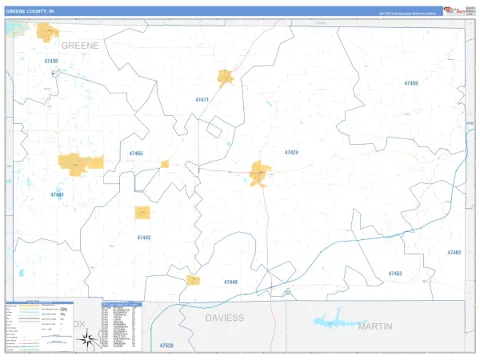This screenshot has height=360, width=480.
Task: Click ZIP code label 47459
Action: tap(411, 83)
